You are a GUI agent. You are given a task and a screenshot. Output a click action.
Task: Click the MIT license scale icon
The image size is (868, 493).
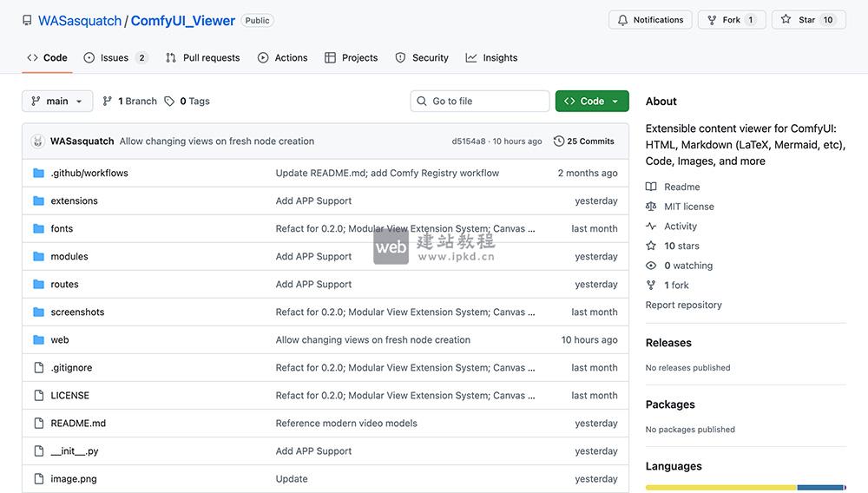pyautogui.click(x=651, y=207)
